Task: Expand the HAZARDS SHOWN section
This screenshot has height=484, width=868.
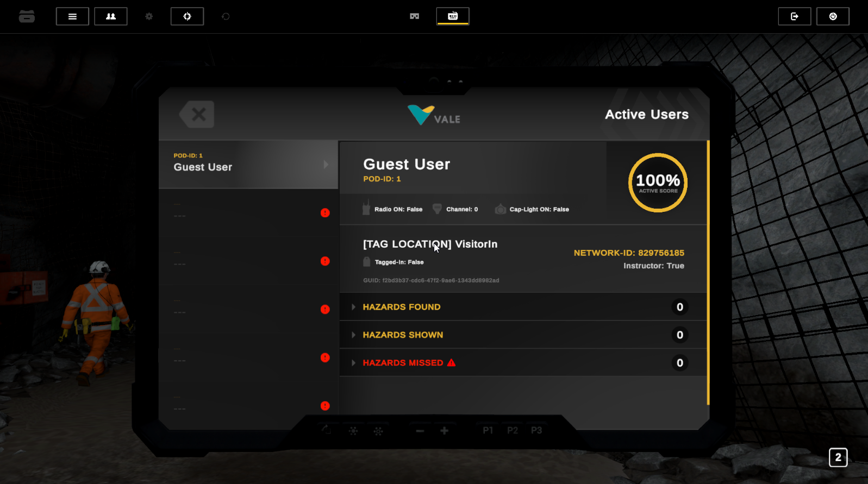Action: [402, 335]
